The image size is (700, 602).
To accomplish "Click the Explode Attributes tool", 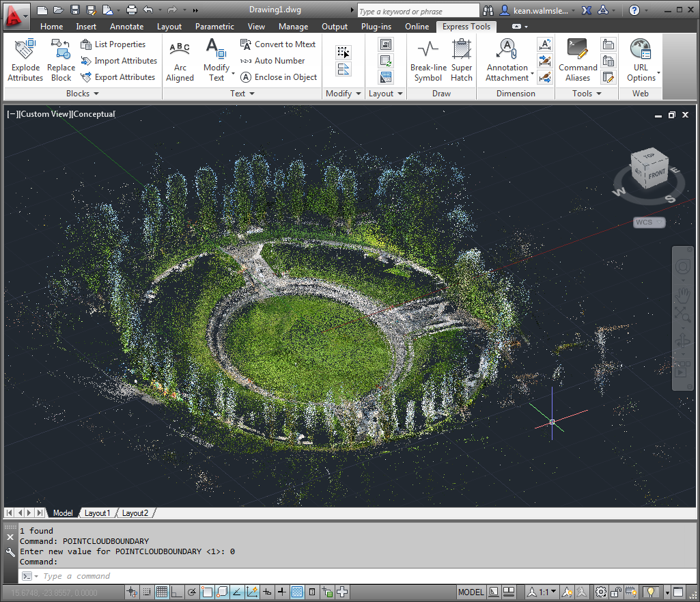I will point(25,60).
